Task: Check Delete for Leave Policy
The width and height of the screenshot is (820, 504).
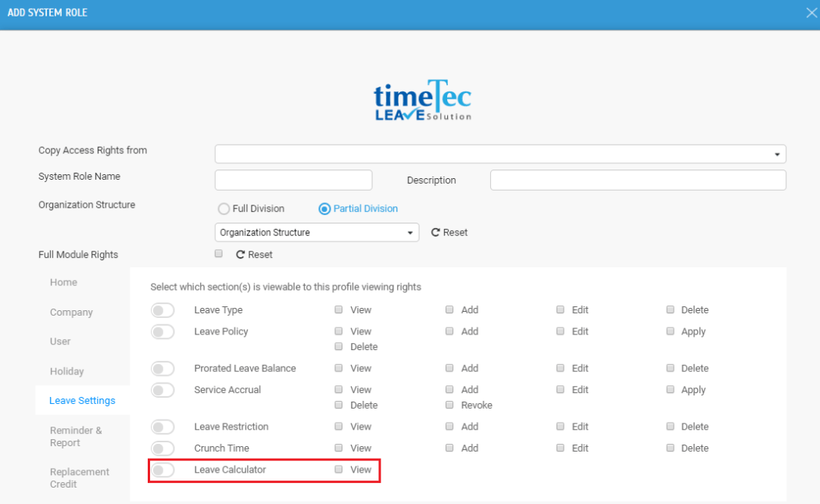Action: (339, 346)
